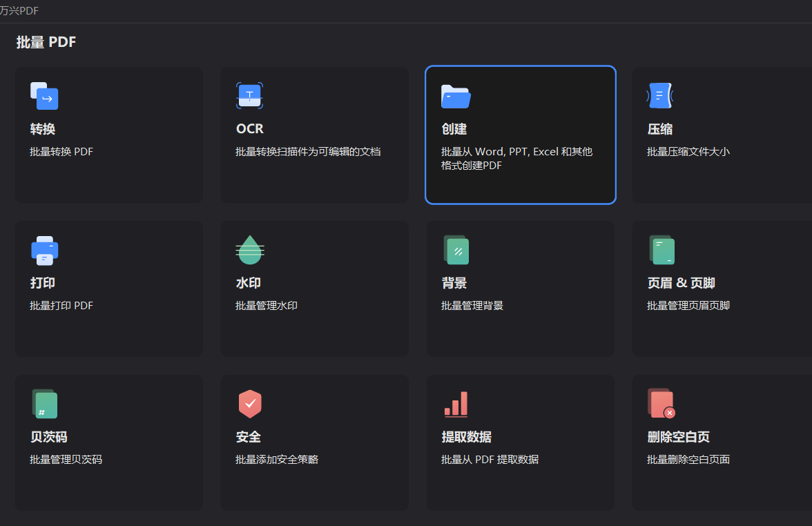Select the 压缩 compression tool icon
812x526 pixels.
(x=660, y=95)
